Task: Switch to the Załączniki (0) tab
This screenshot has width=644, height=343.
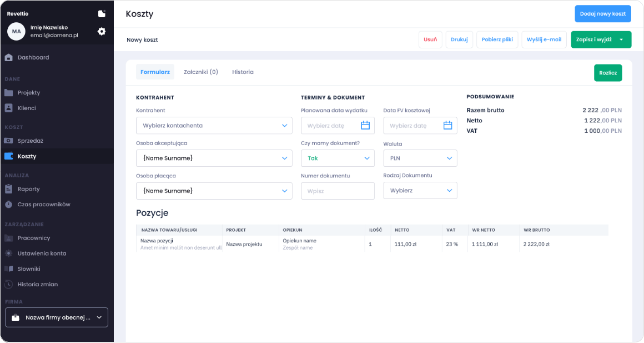Action: pyautogui.click(x=201, y=72)
